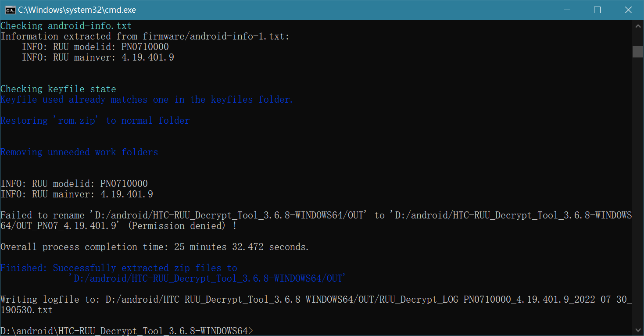Click the 'Restoring rom.zip to normal folder' line
The width and height of the screenshot is (644, 336).
point(95,121)
